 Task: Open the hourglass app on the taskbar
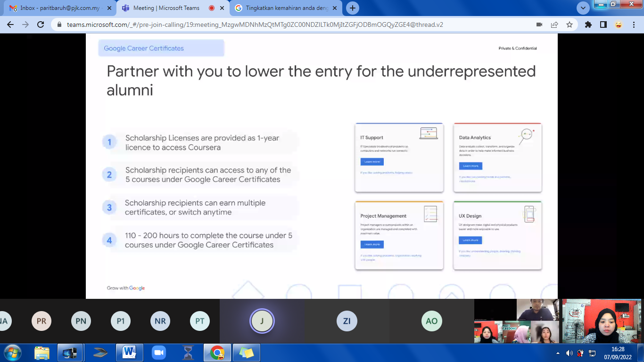click(188, 353)
